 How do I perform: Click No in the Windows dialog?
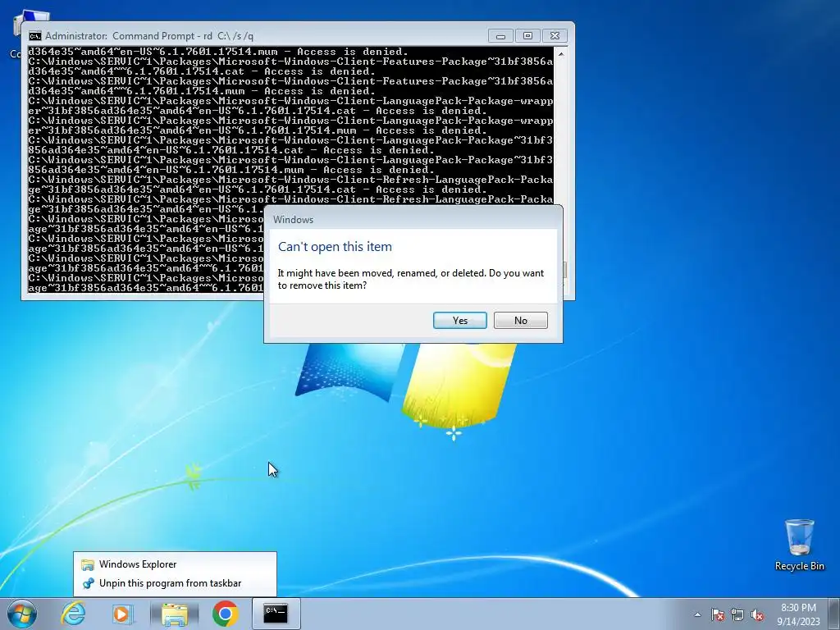point(520,321)
